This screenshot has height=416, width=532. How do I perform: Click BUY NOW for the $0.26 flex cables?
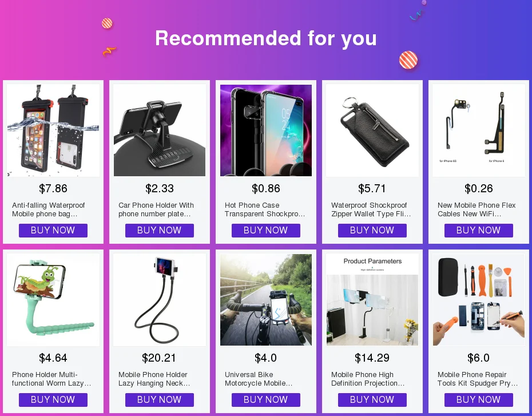coord(479,231)
